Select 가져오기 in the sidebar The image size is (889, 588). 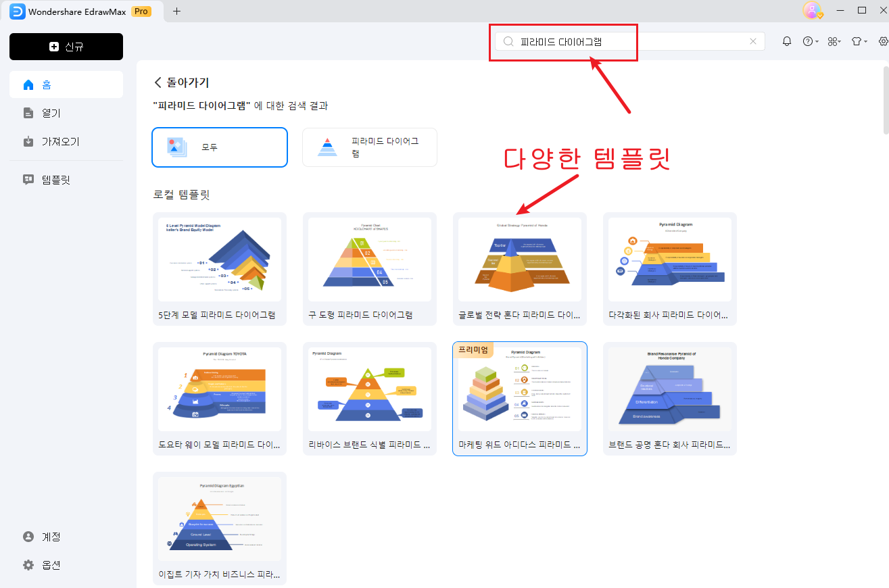[66, 141]
